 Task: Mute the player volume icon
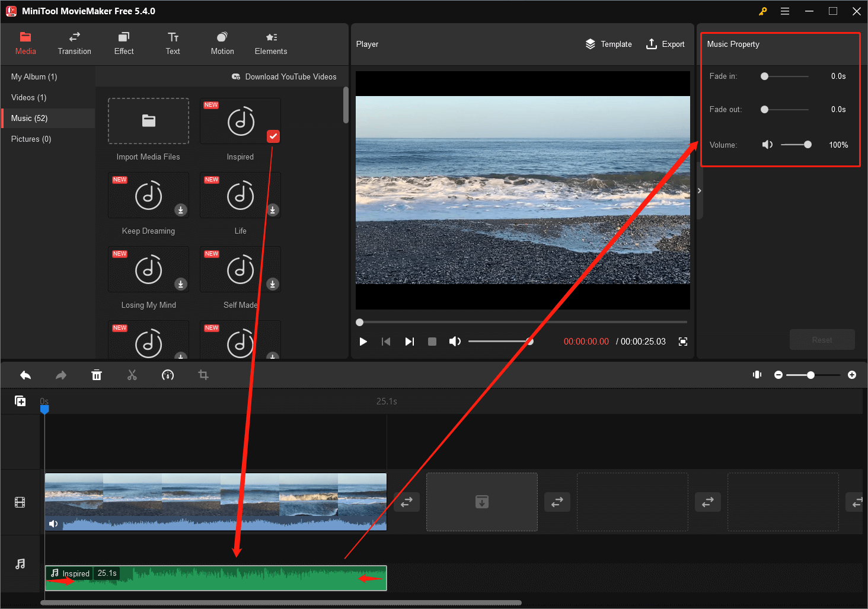[455, 342]
